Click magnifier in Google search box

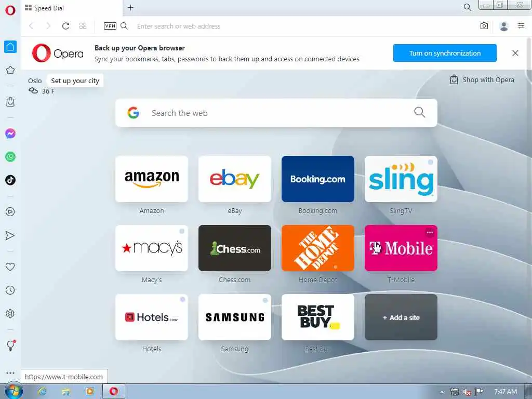coord(419,112)
